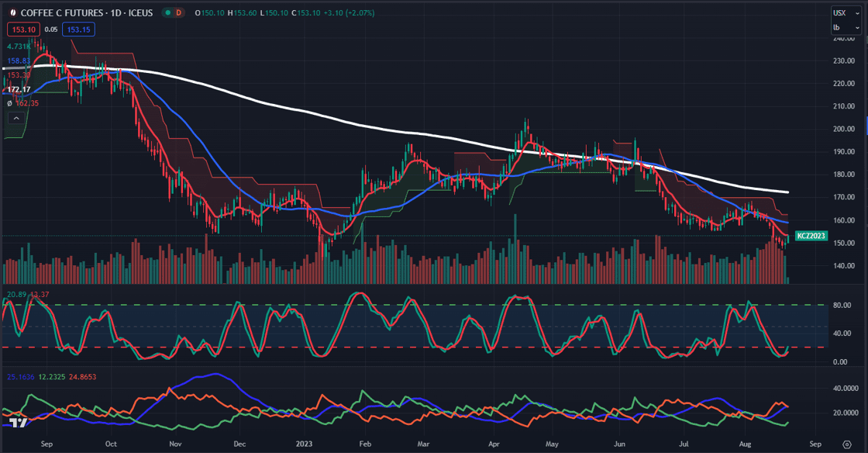
Task: Click the 80.00 stochastic axis label
Action: coord(842,305)
